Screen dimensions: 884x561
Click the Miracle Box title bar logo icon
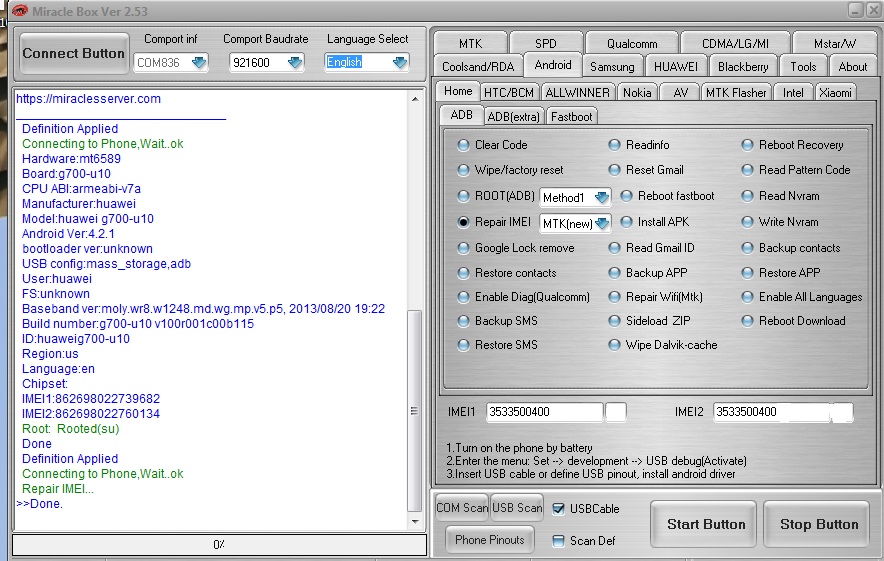pyautogui.click(x=19, y=11)
